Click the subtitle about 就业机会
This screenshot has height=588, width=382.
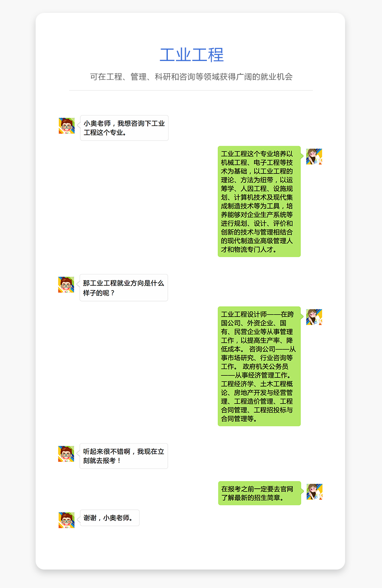coord(191,77)
